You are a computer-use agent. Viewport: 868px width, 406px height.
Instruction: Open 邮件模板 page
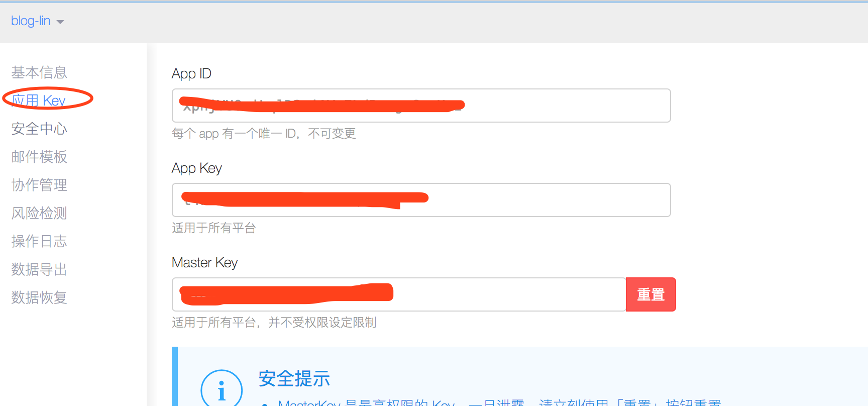coord(39,157)
